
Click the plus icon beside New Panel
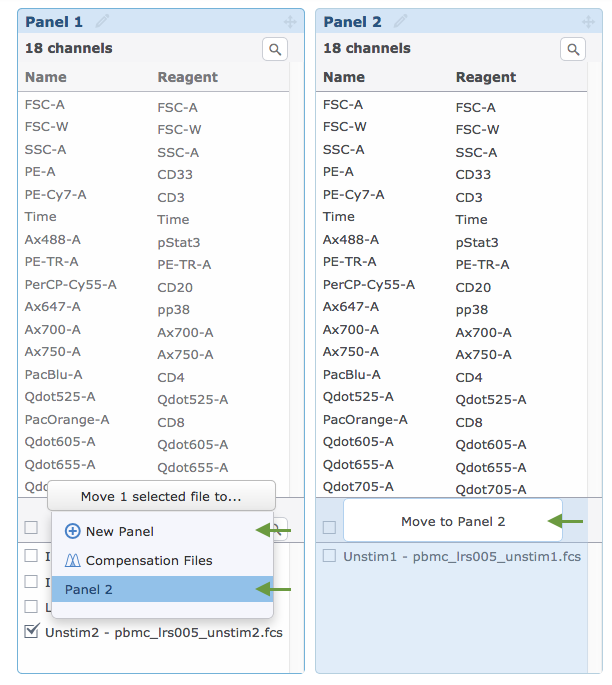[72, 532]
